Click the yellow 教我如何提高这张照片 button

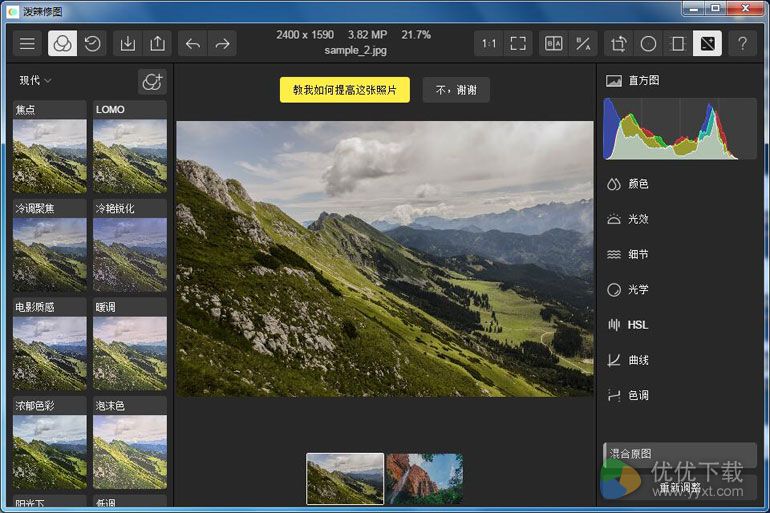click(345, 90)
